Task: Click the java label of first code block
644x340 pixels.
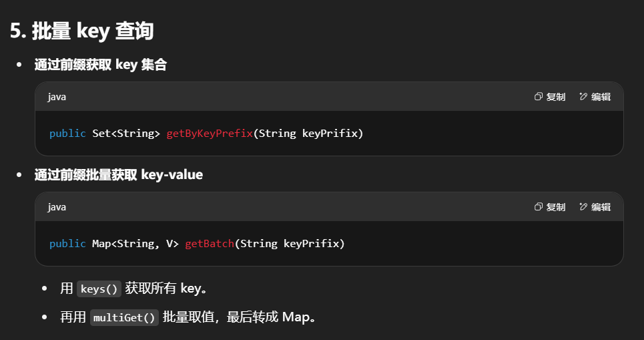Action: point(57,97)
